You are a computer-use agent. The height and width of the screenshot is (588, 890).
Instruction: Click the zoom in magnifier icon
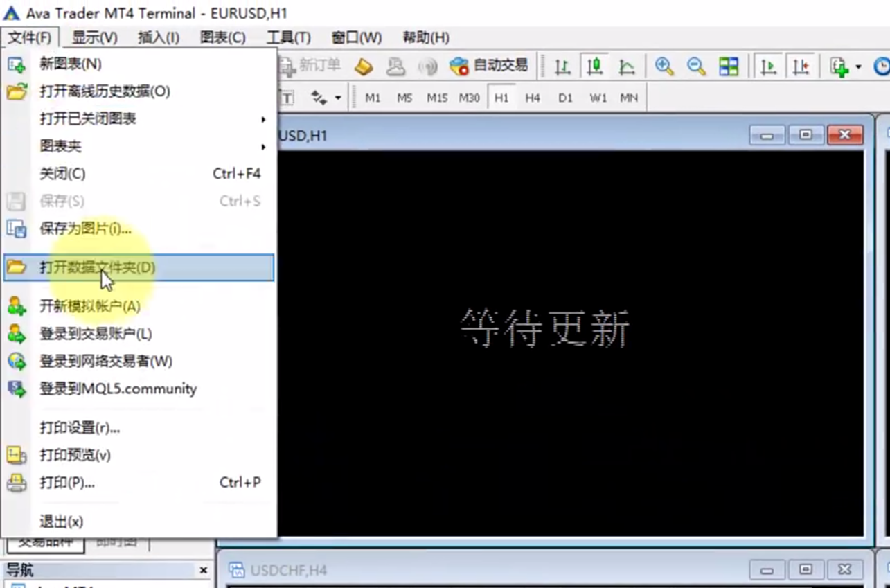[664, 66]
